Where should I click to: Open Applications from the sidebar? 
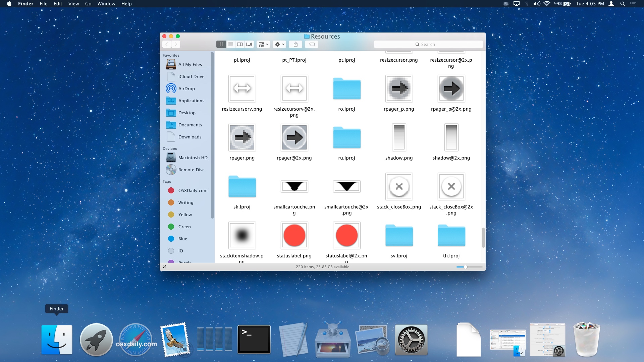coord(191,101)
